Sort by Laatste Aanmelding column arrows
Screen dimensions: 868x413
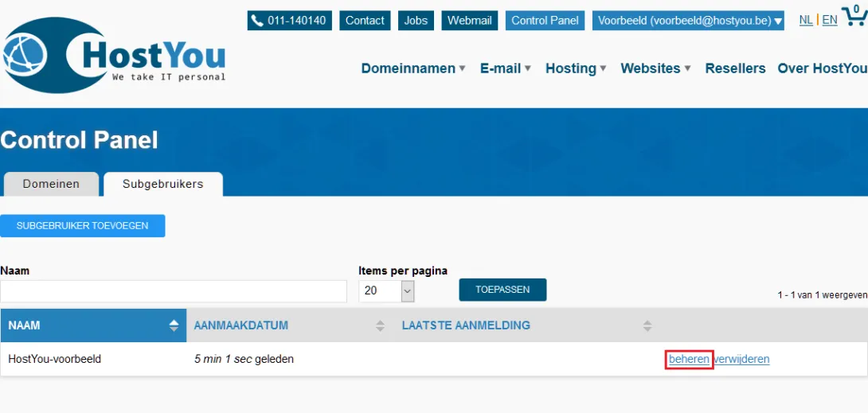pos(647,325)
